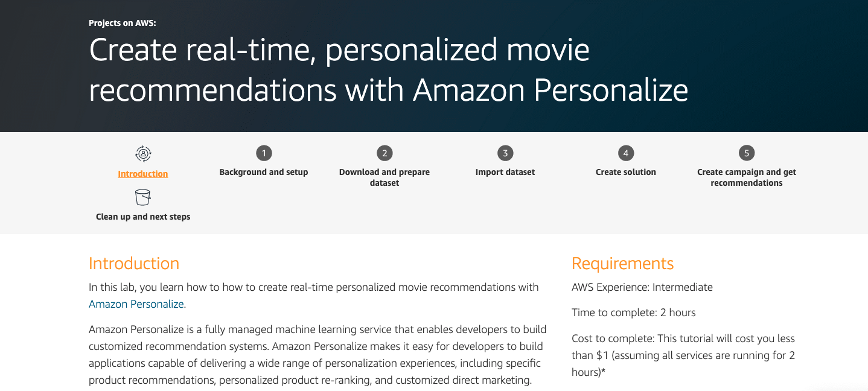Viewport: 868px width, 391px height.
Task: Select step 5 numbered circle
Action: (x=747, y=153)
